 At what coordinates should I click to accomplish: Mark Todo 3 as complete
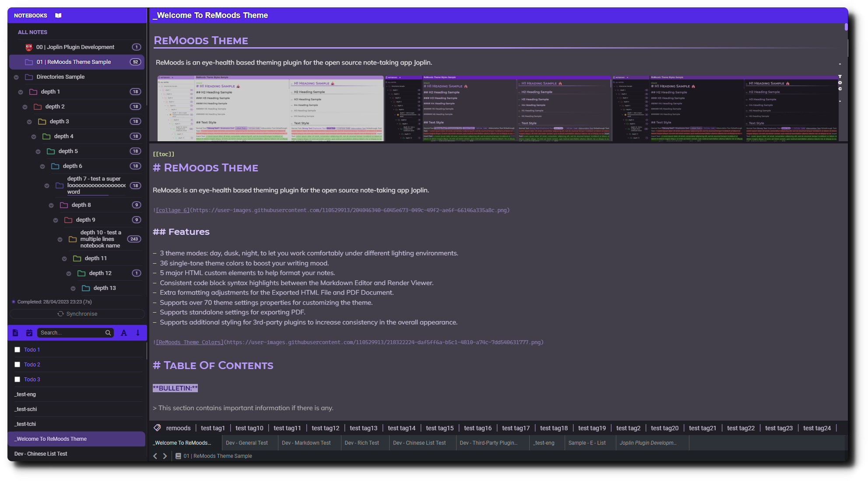click(x=18, y=380)
